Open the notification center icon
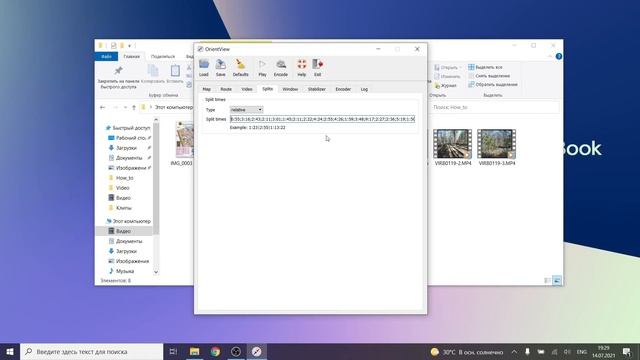 coord(627,352)
